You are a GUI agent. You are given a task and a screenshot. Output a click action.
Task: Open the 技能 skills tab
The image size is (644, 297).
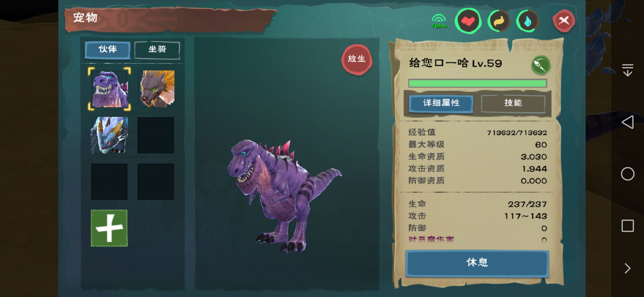click(x=513, y=103)
